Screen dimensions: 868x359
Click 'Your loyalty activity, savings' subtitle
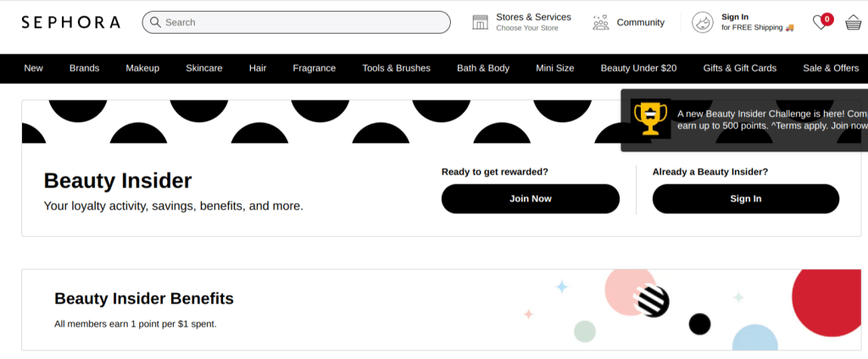[x=173, y=207]
